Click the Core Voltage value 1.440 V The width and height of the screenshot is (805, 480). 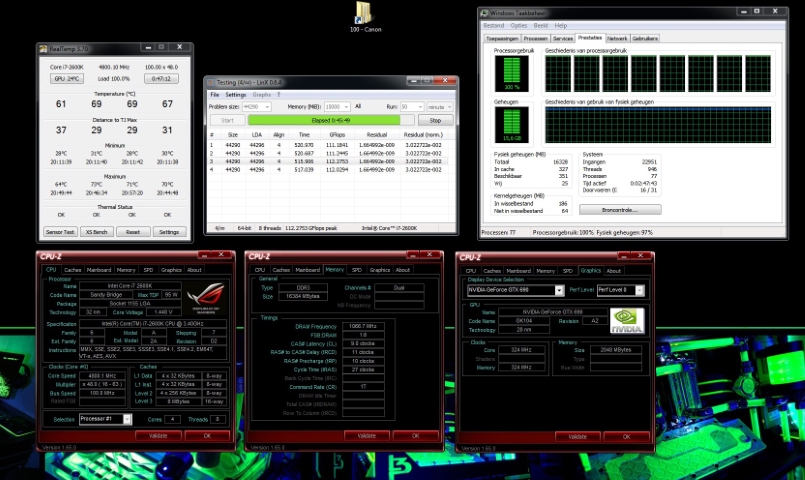click(163, 312)
